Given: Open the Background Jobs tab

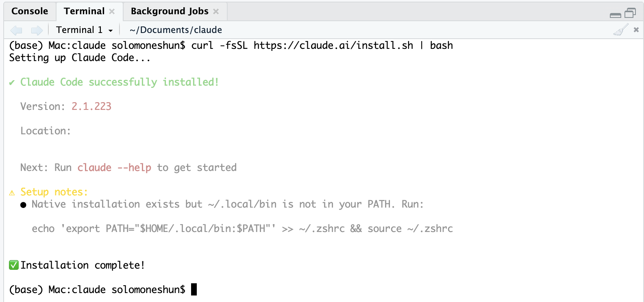Looking at the screenshot, I should [x=170, y=11].
